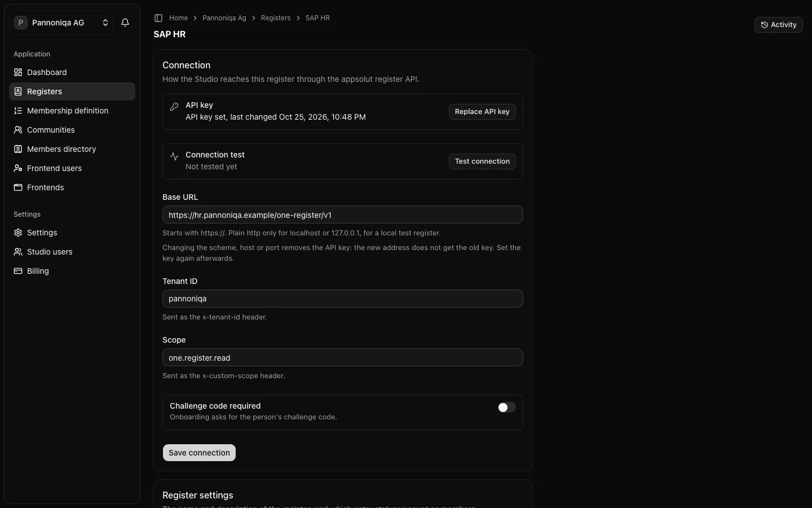Click Save connection button
812x508 pixels.
199,453
